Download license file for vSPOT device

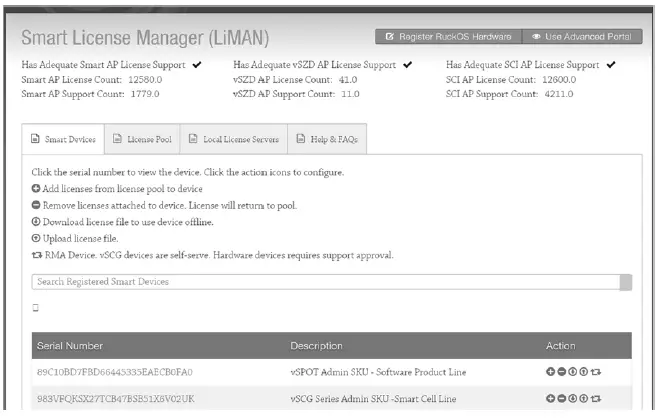click(573, 373)
